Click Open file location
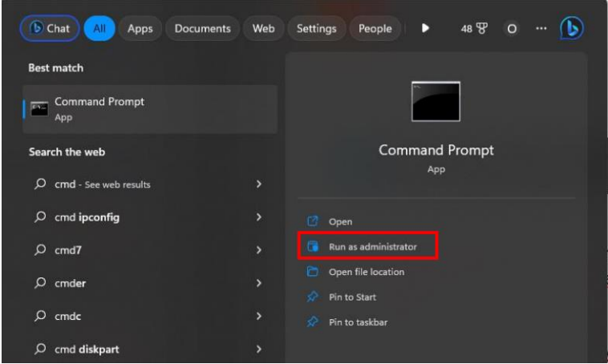The image size is (608, 364). (366, 272)
